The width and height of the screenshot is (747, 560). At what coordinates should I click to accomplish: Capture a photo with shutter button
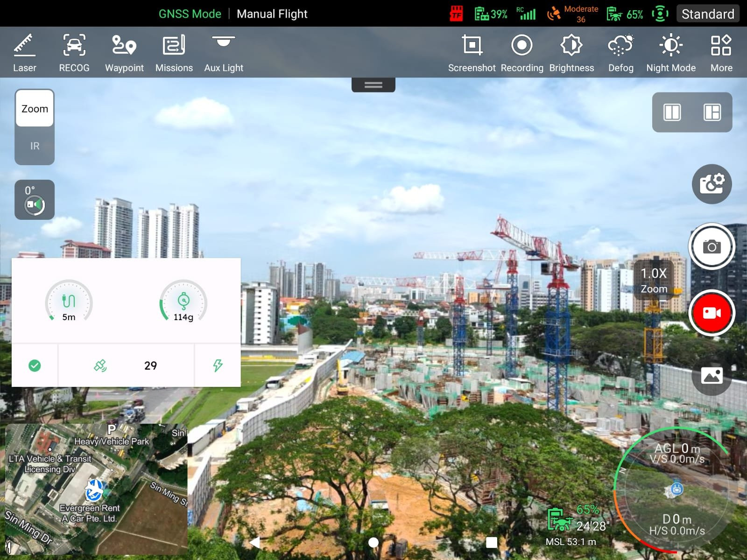coord(712,246)
